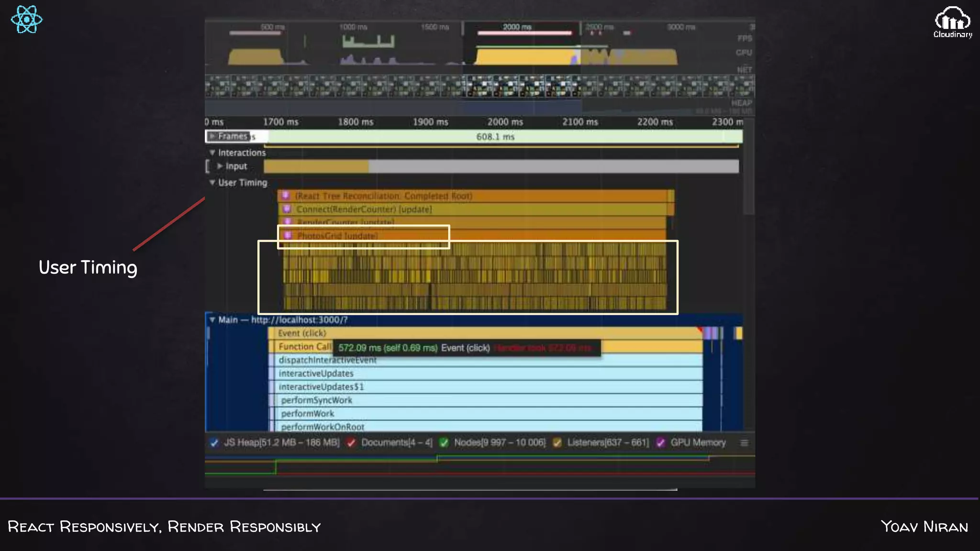
Task: Collapse the Interactions section
Action: [212, 153]
